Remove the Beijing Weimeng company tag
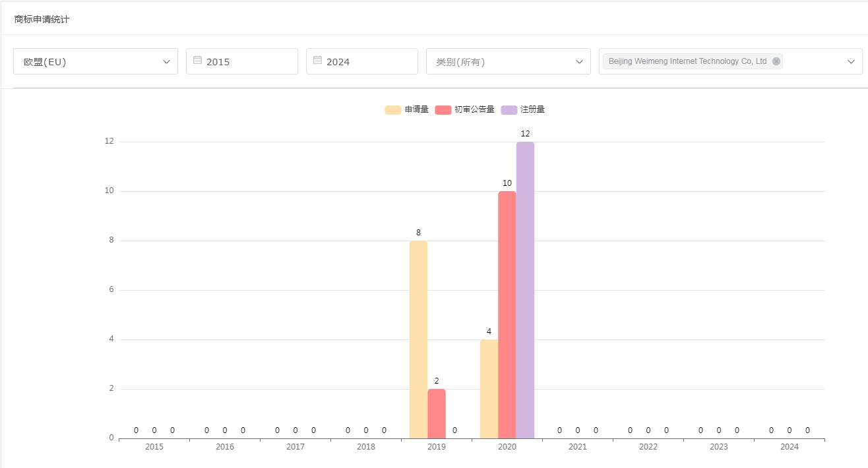This screenshot has width=868, height=468. 776,61
